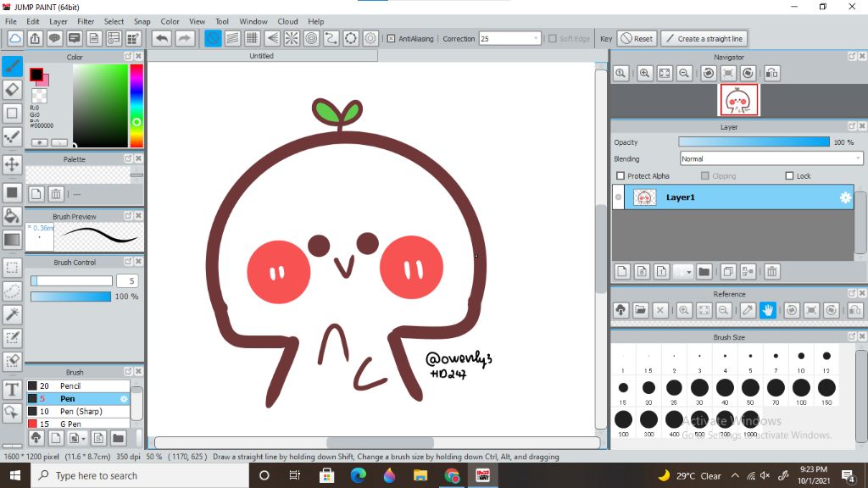Open the Cloud menu
This screenshot has height=488, width=868.
coord(288,21)
